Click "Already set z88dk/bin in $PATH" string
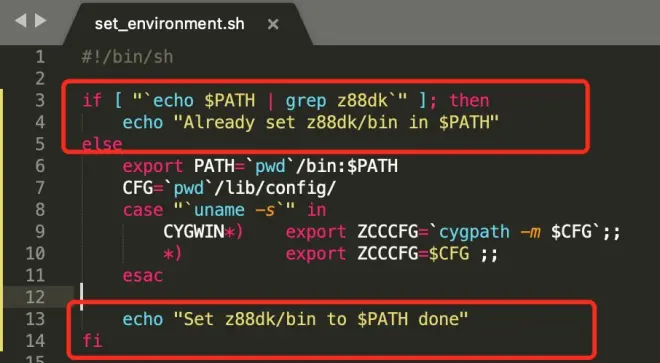Screen dimensions: 660x363 click(x=336, y=123)
